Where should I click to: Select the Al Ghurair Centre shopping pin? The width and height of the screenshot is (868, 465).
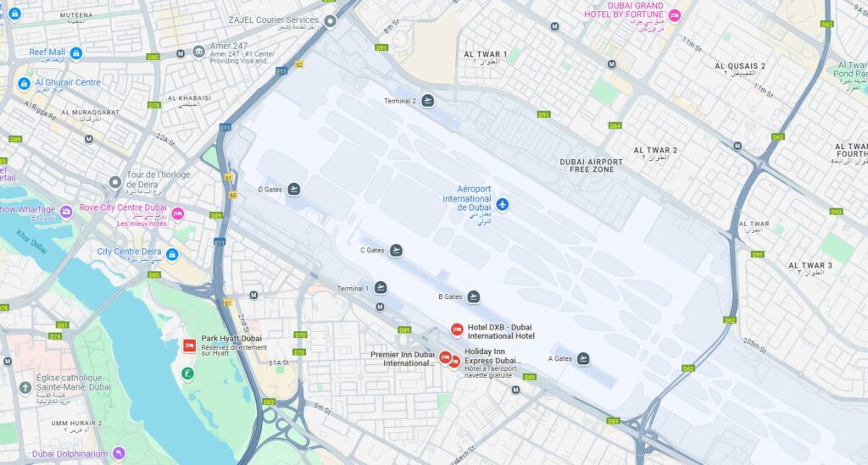click(x=24, y=84)
